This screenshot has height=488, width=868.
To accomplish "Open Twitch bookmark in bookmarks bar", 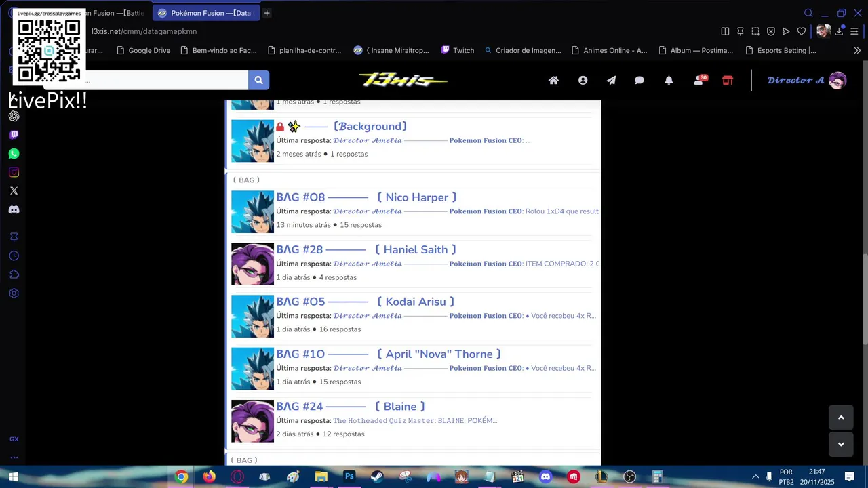I will 458,50.
